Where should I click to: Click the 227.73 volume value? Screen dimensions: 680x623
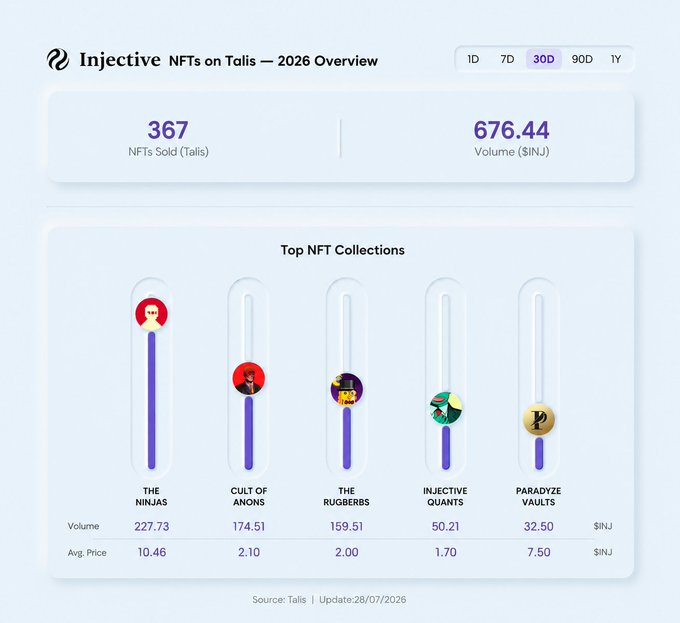tap(151, 526)
